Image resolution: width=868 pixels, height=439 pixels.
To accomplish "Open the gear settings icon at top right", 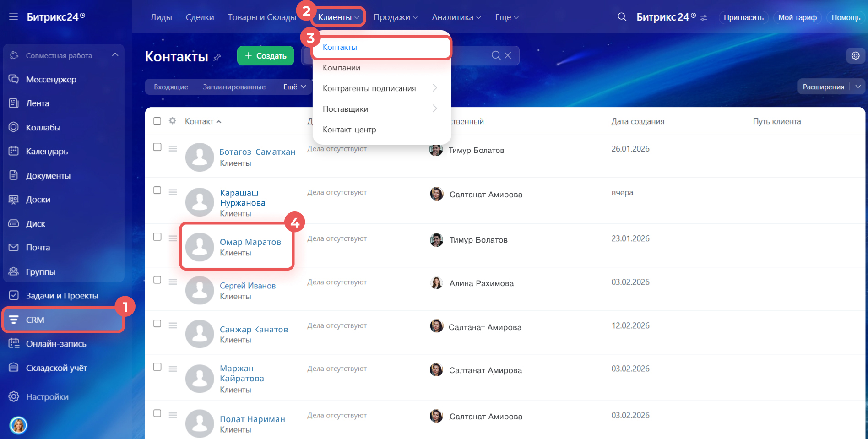I will [855, 56].
